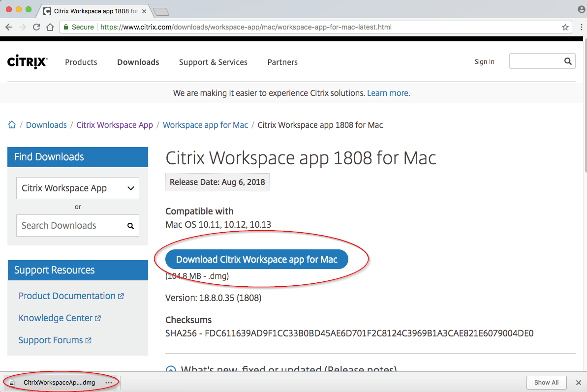Open Citrix Workspace App breadcrumb link
The width and height of the screenshot is (587, 392).
[115, 125]
